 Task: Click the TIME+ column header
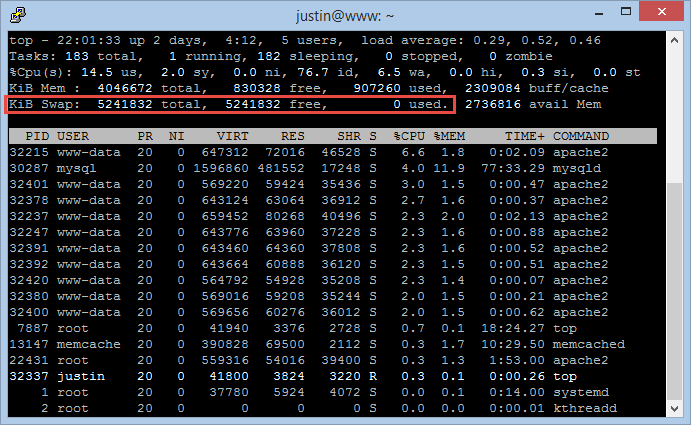click(x=525, y=136)
